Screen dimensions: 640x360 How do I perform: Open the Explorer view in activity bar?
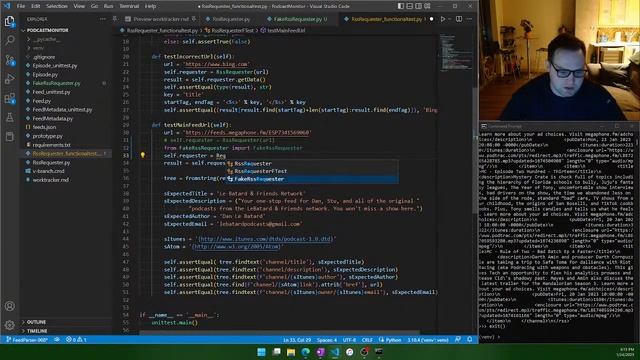(x=9, y=21)
